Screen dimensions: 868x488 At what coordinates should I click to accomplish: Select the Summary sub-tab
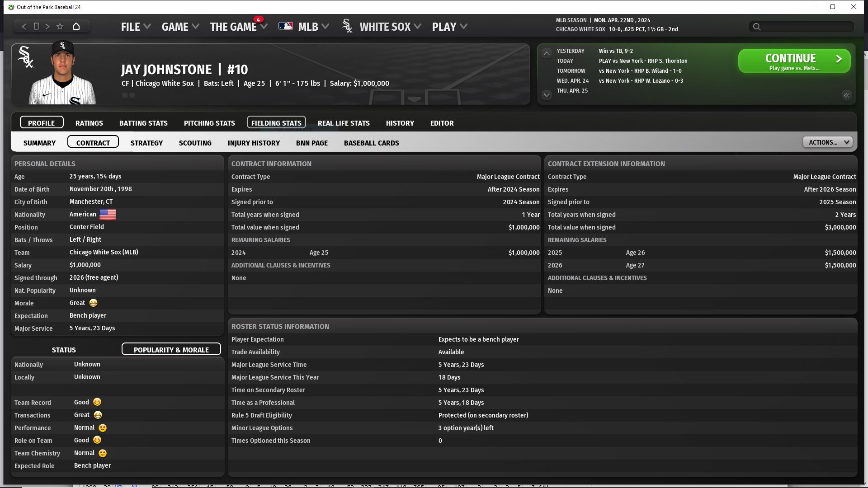(x=39, y=143)
